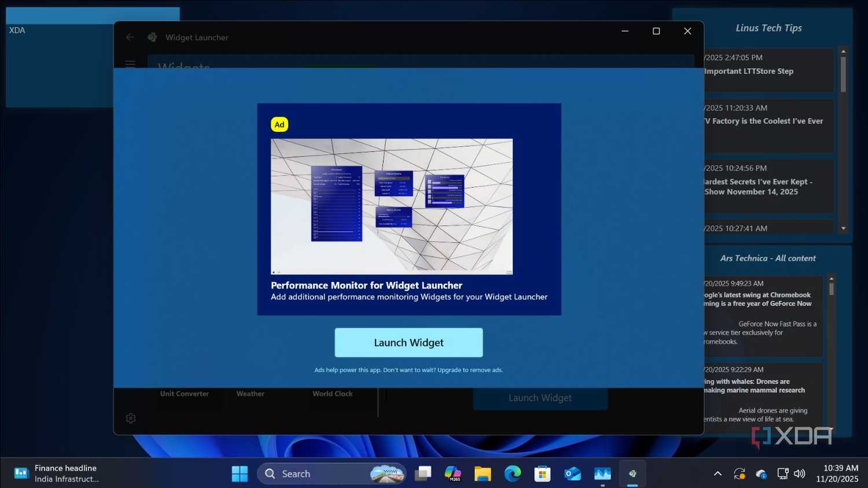
Task: Minimize the Widget Launcher window
Action: point(625,31)
